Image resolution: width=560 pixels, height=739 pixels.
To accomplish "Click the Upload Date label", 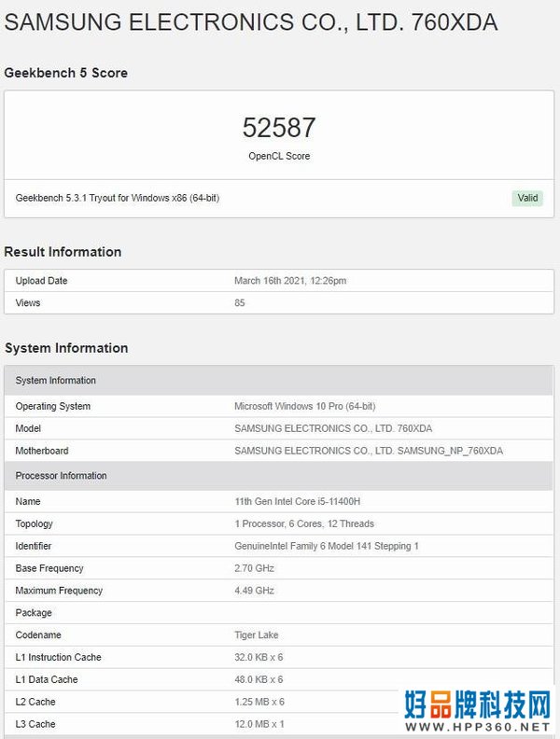I will tap(41, 281).
